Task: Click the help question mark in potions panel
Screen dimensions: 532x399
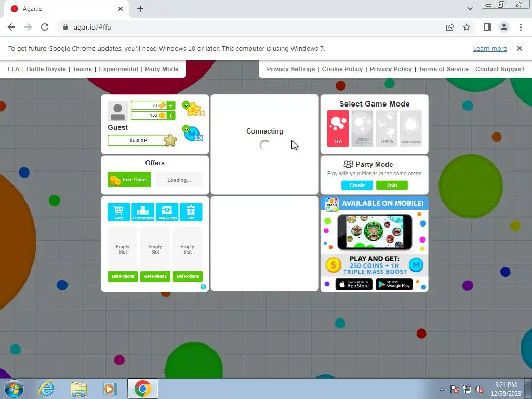Action: pos(203,287)
